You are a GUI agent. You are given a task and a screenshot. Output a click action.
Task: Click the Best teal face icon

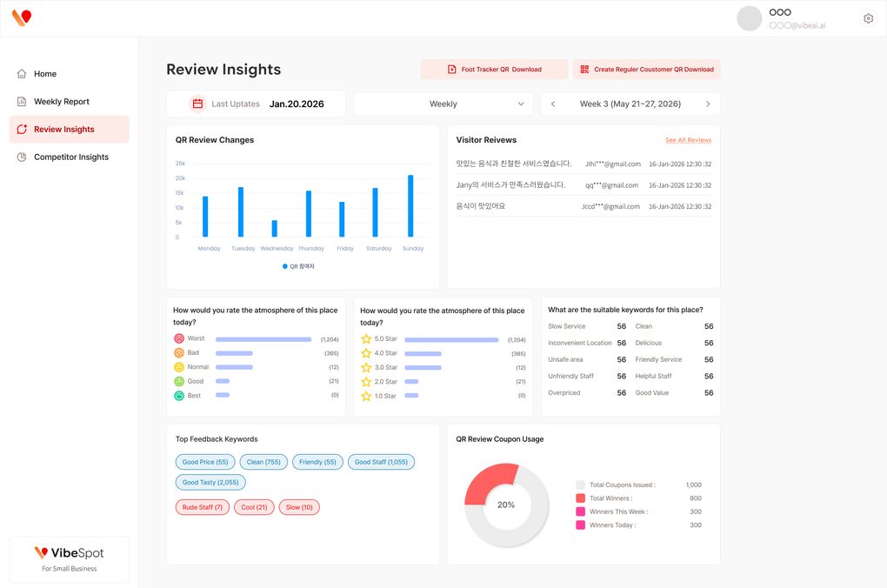click(x=179, y=396)
